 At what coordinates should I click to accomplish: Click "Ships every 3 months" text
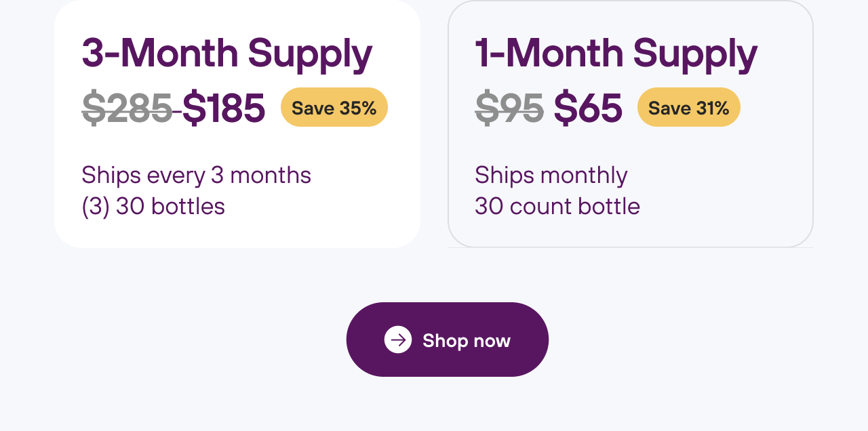(196, 175)
